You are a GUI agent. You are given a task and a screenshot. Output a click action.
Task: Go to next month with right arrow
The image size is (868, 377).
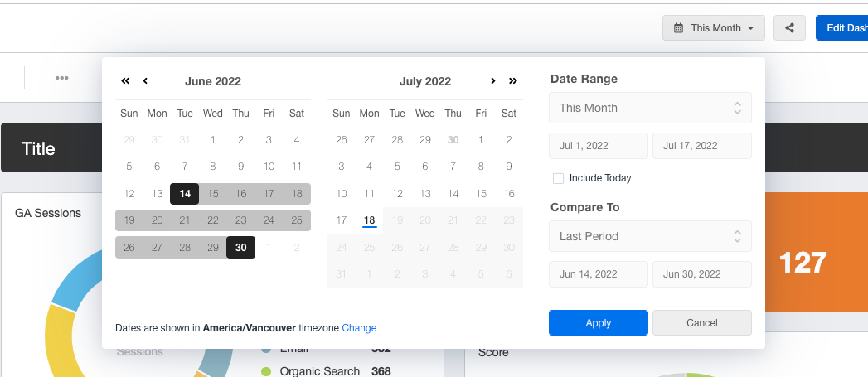click(493, 81)
